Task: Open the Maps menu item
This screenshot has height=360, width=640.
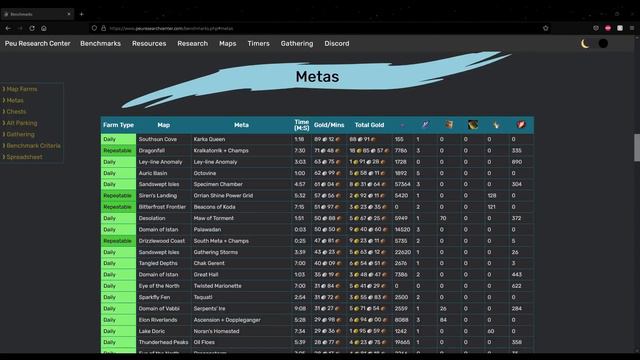Action: tap(228, 43)
